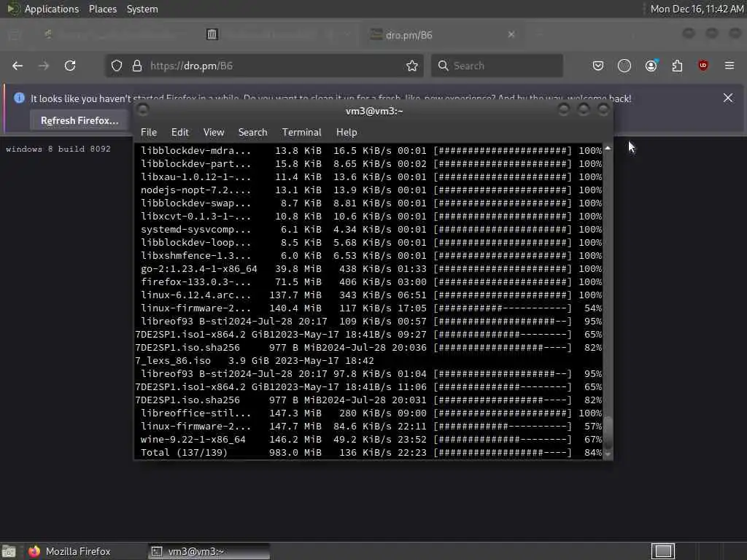
Task: Open uBlock Origin extension icon
Action: (x=703, y=66)
